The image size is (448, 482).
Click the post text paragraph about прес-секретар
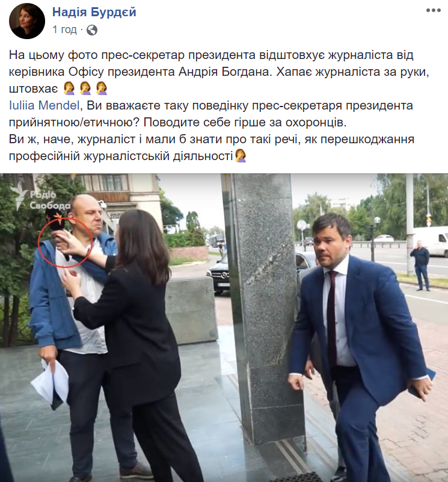pos(219,72)
